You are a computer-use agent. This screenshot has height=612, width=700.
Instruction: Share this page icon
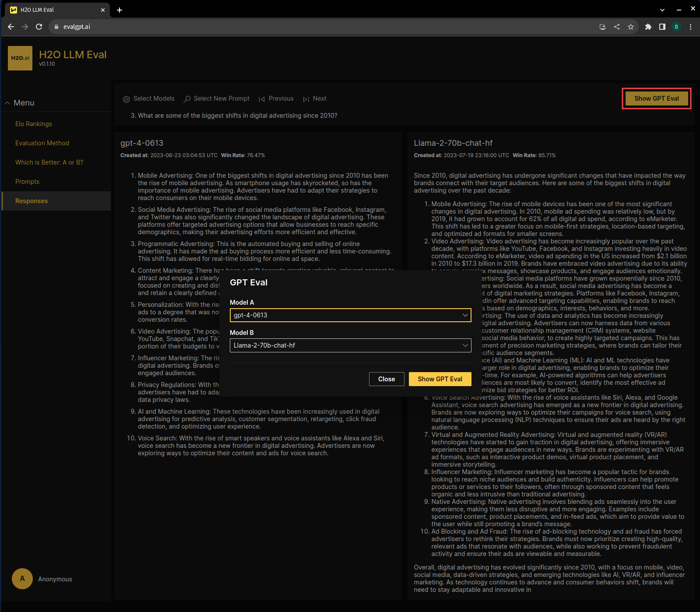617,27
